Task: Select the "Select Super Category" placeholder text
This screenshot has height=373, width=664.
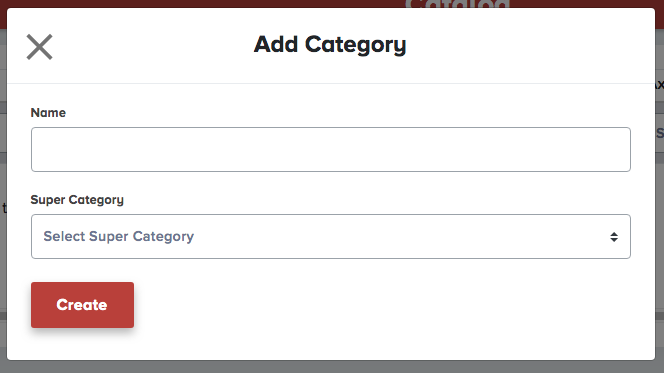Action: (119, 236)
